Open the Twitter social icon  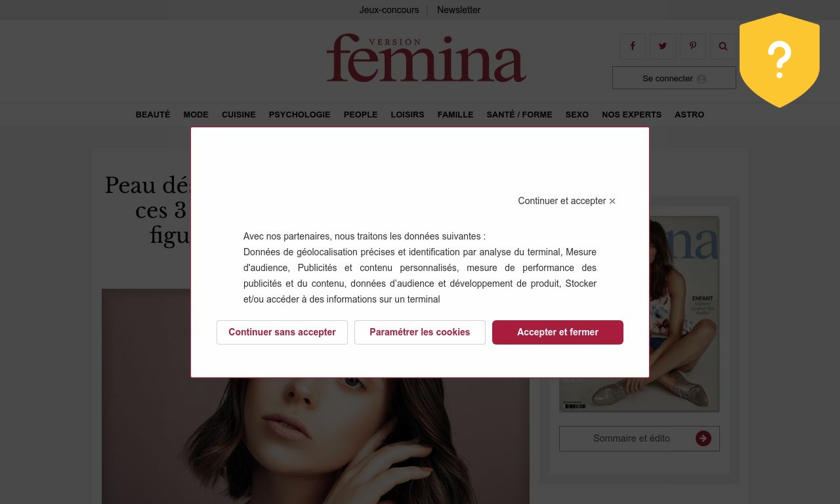tap(663, 47)
